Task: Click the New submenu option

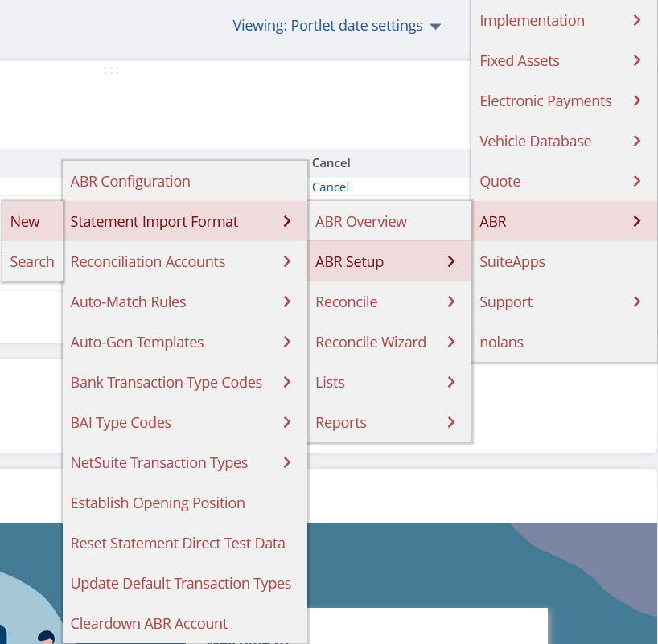Action: tap(25, 222)
